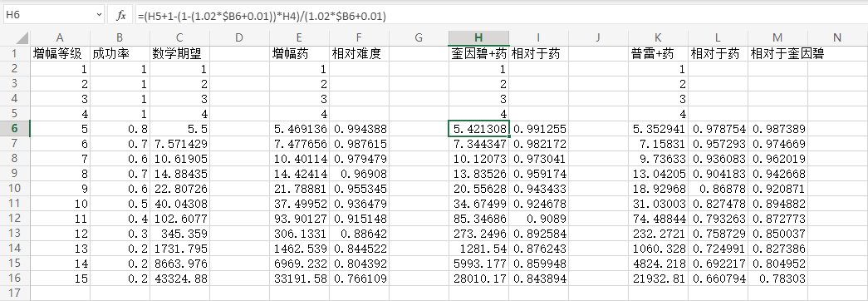
Task: Open the Name Box dropdown arrow
Action: [x=99, y=16]
